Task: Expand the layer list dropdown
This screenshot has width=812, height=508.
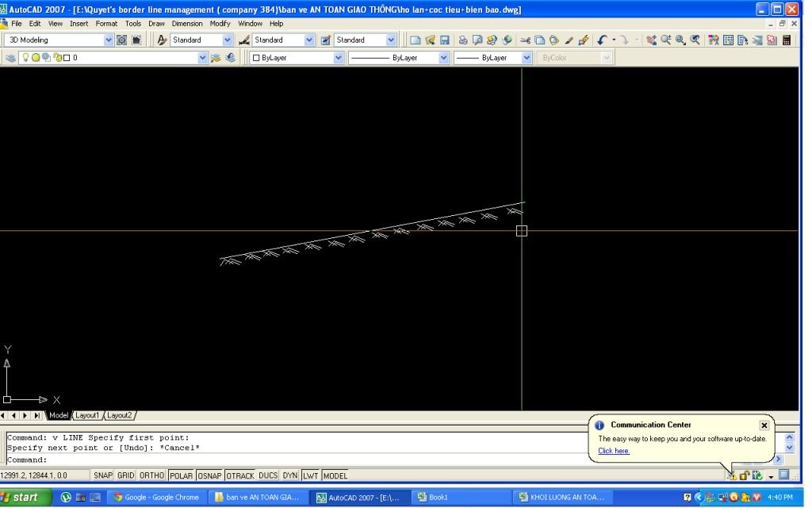Action: 202,57
